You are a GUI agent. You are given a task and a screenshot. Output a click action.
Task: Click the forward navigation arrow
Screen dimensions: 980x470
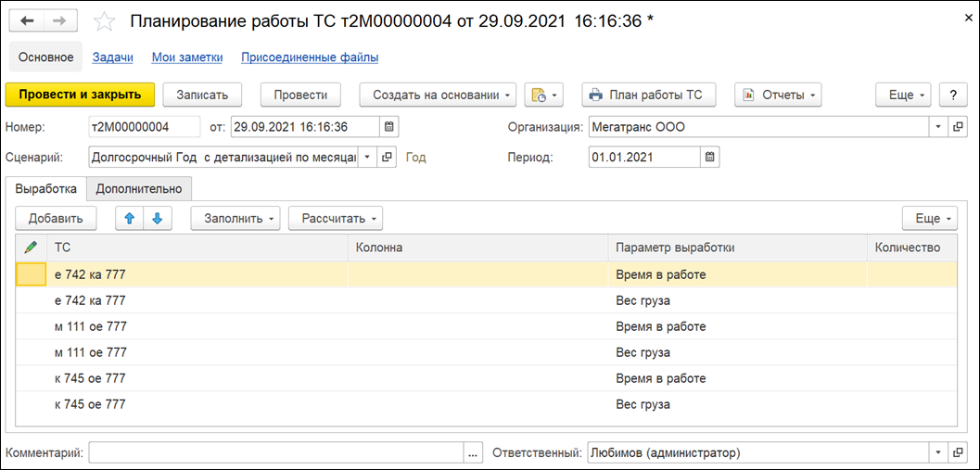click(59, 20)
